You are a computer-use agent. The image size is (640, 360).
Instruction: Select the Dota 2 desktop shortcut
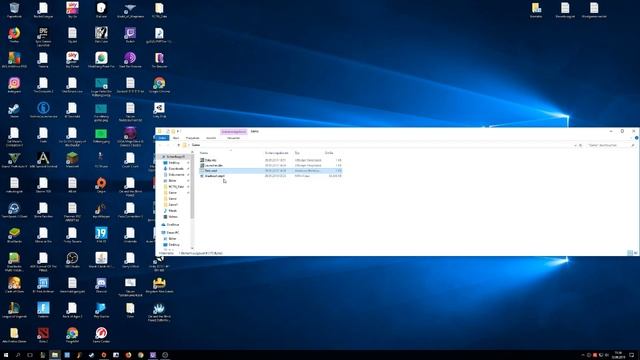coord(43,336)
